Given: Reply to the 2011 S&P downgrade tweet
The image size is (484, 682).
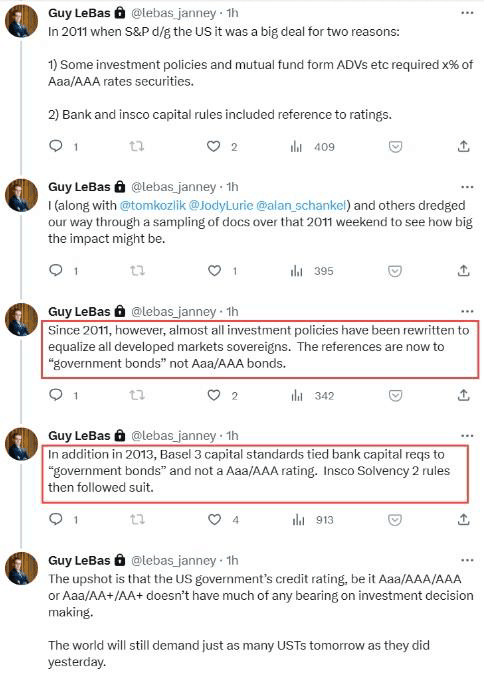Looking at the screenshot, I should click(56, 146).
